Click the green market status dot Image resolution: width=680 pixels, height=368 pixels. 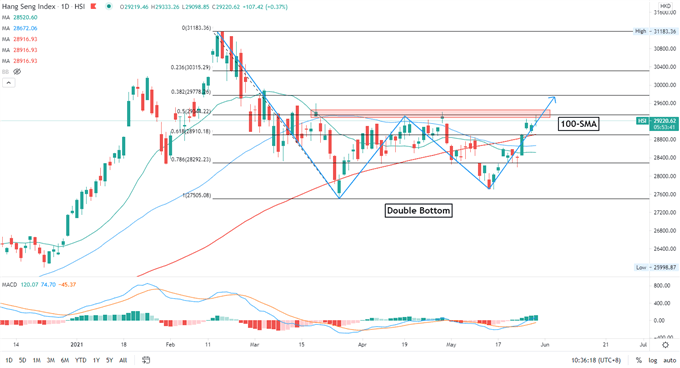(108, 7)
